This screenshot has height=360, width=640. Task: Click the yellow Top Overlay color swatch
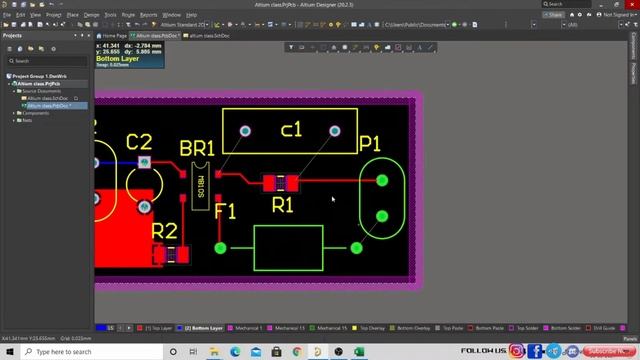click(x=354, y=328)
